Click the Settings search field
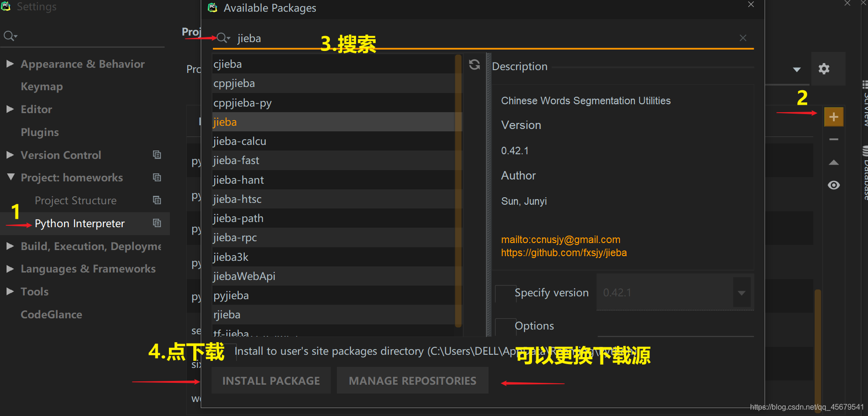The image size is (868, 416). tap(83, 36)
